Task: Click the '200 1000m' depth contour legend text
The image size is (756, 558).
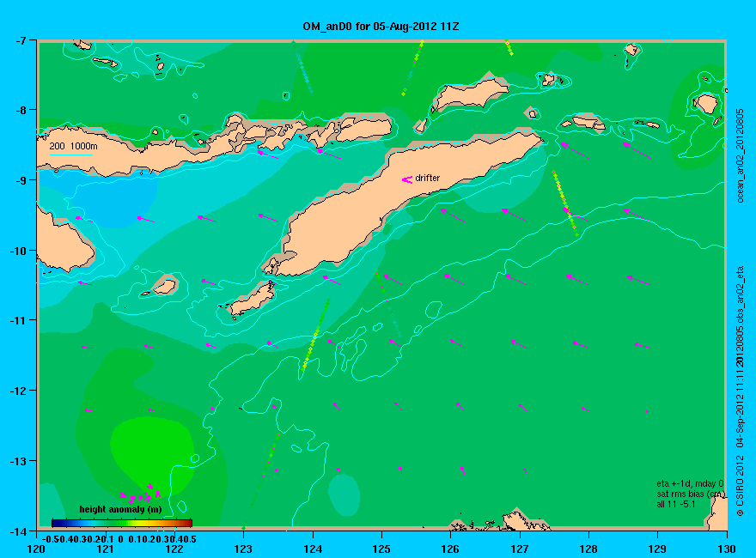Action: pyautogui.click(x=73, y=146)
